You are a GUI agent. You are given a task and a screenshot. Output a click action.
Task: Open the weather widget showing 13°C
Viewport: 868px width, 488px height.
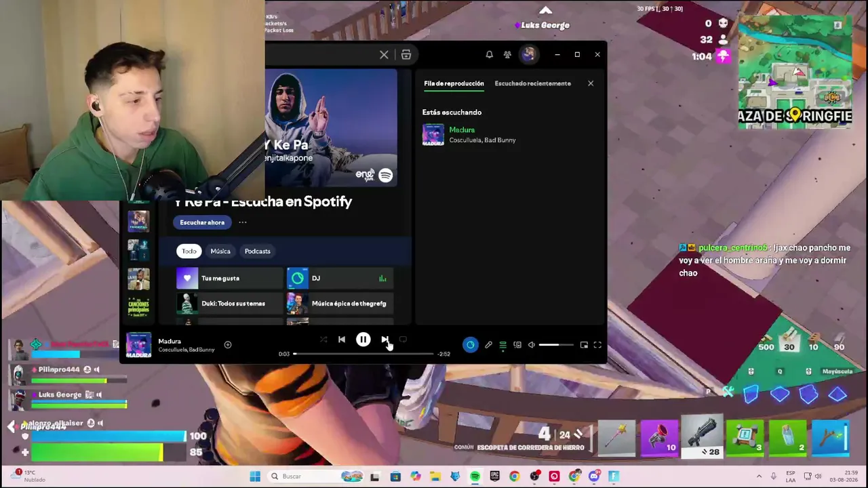coord(28,476)
